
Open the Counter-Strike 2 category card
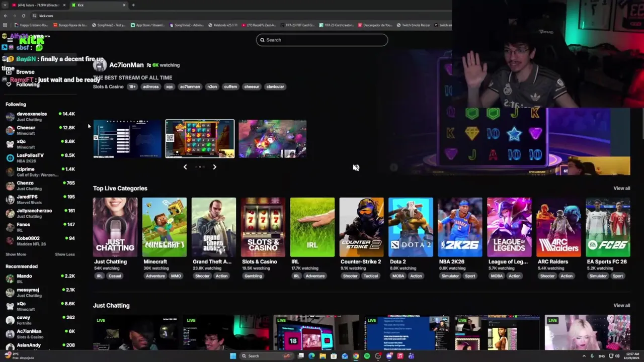click(361, 227)
